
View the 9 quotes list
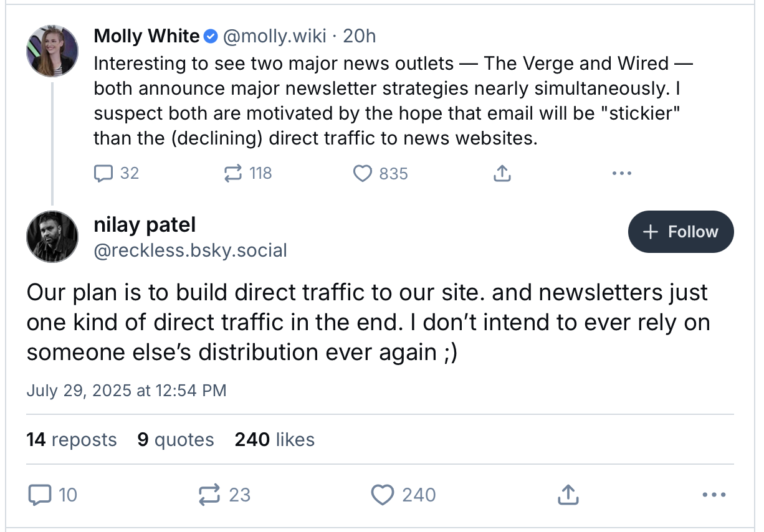click(x=176, y=440)
